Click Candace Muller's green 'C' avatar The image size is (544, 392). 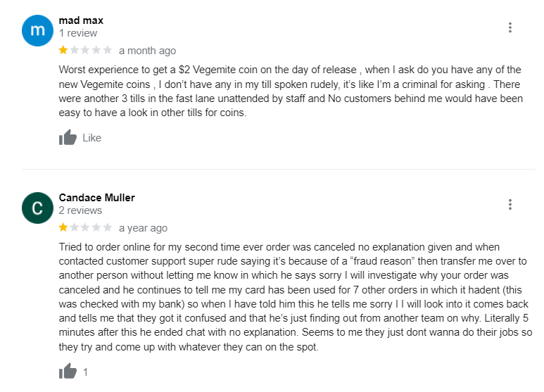(x=37, y=208)
